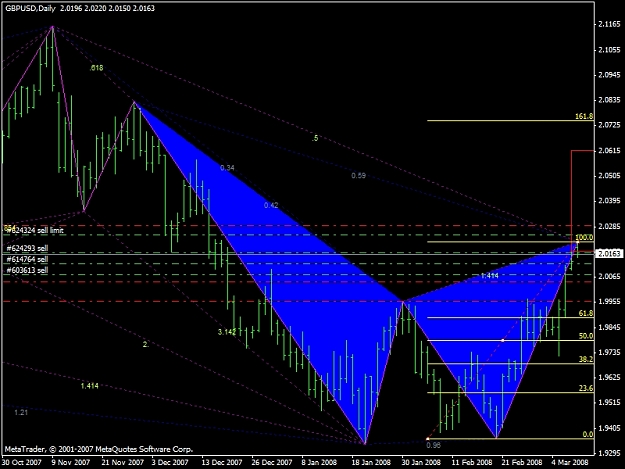Click the 100.0 Fibonacci level label
Image resolution: width=625 pixels, height=469 pixels.
[x=584, y=237]
